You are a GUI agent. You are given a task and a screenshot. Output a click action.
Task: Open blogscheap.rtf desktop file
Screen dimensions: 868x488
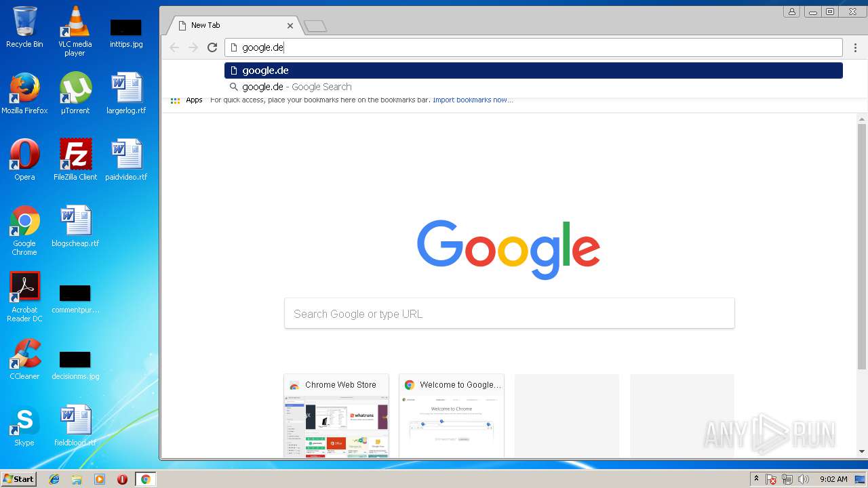(75, 226)
